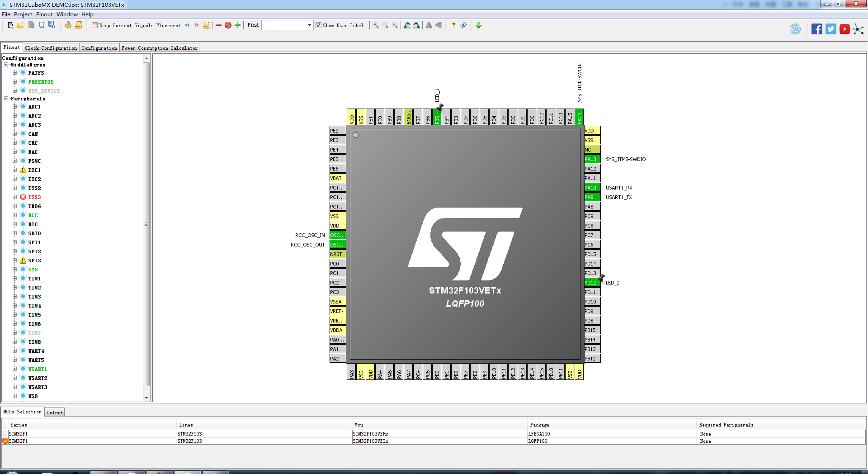868x474 pixels.
Task: Click the green PD12 pin
Action: coord(592,283)
